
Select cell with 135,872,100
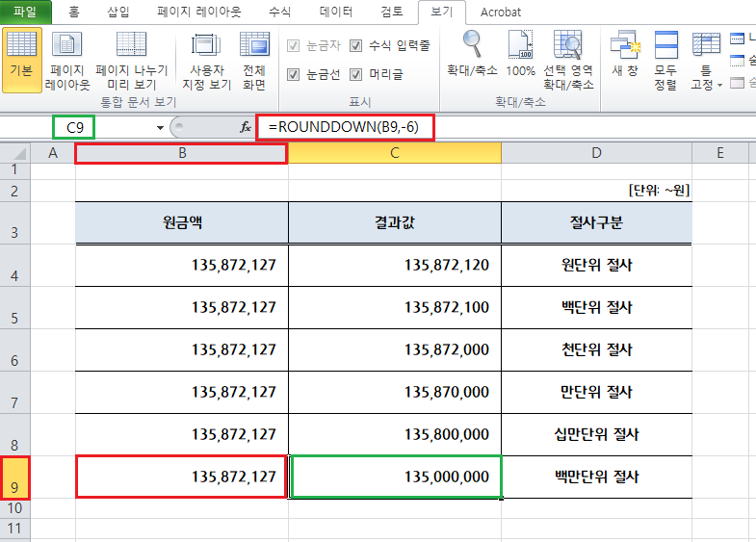click(395, 308)
